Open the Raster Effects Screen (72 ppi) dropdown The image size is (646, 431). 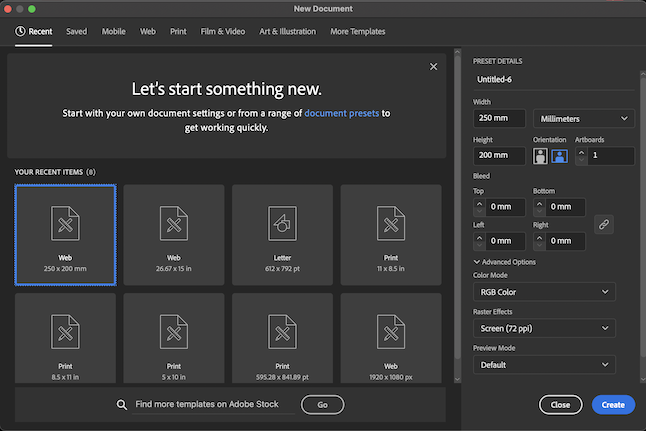click(544, 328)
